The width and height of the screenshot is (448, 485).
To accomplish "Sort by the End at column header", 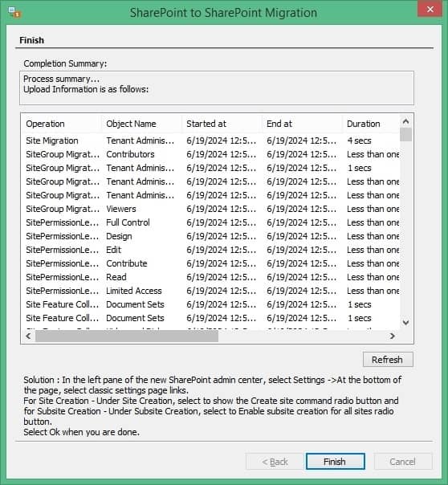I will [302, 124].
